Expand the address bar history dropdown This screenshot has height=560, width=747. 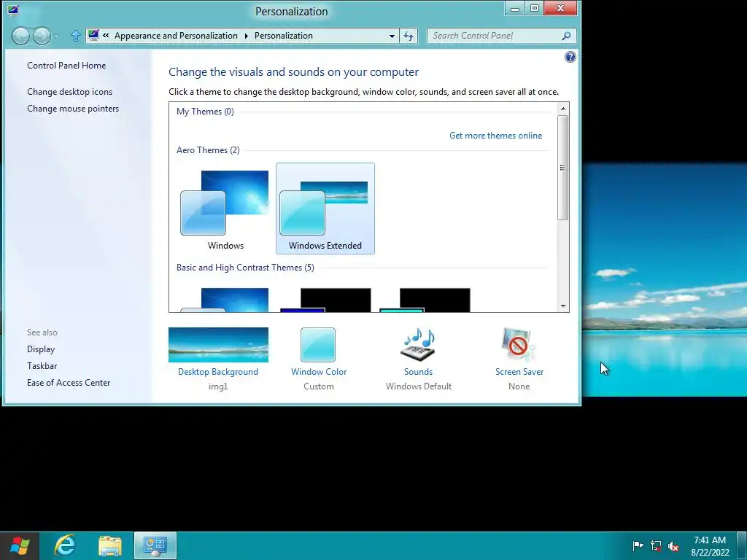(x=392, y=36)
